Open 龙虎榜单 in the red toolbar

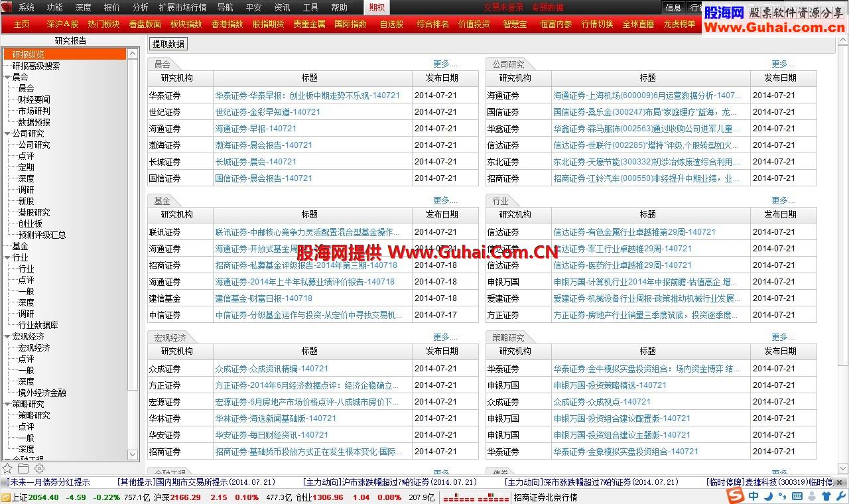(679, 24)
